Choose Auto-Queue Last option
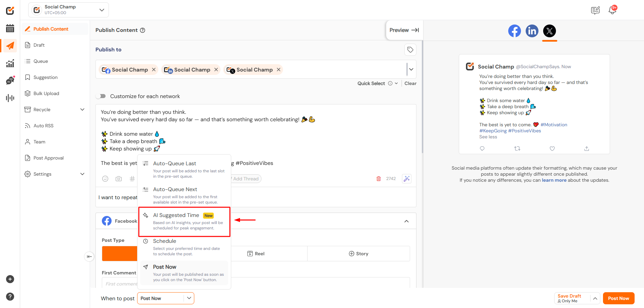The height and width of the screenshot is (308, 644). (x=184, y=169)
